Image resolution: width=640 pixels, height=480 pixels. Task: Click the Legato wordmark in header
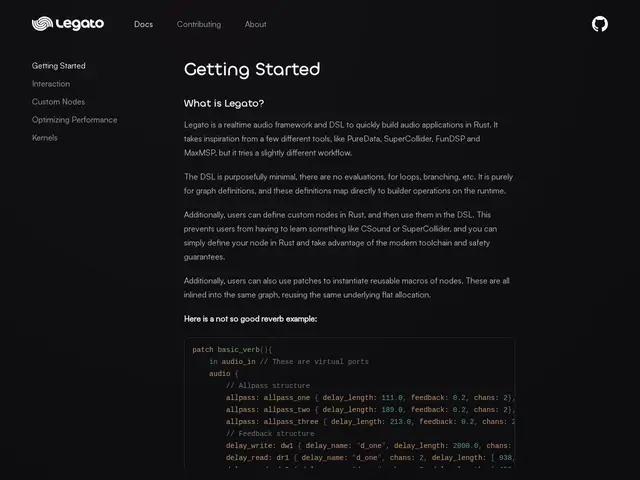click(80, 24)
